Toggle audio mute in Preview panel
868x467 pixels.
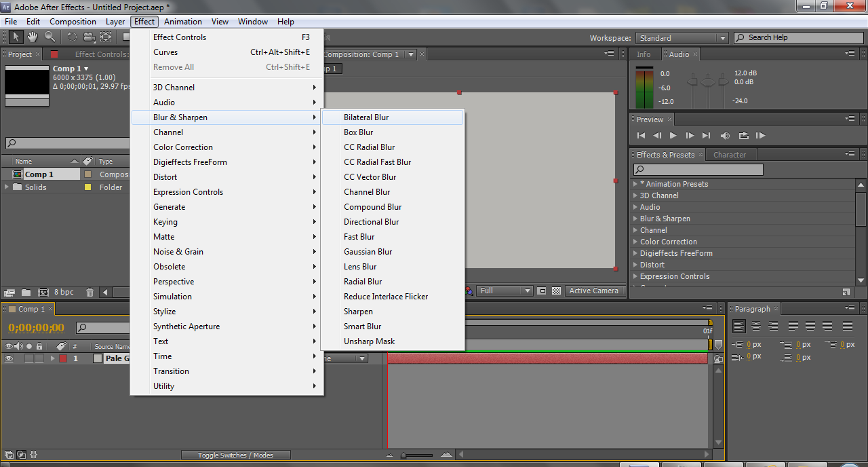coord(726,136)
